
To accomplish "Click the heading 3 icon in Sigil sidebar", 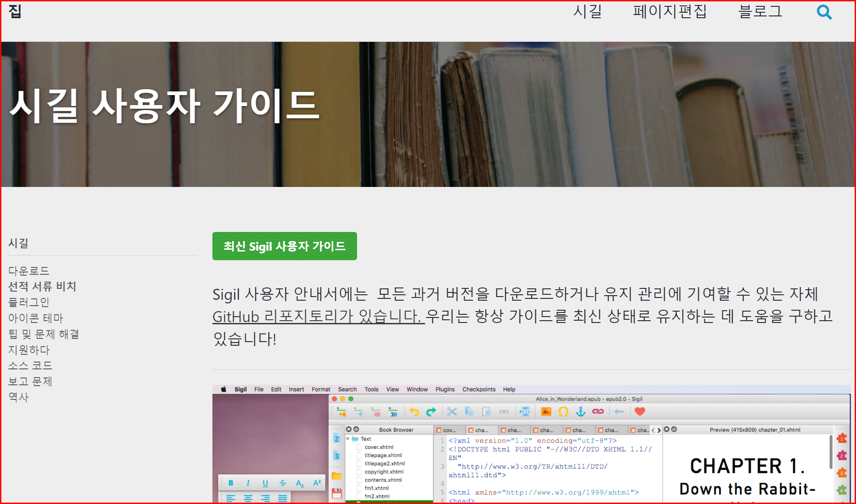I will coord(337,455).
